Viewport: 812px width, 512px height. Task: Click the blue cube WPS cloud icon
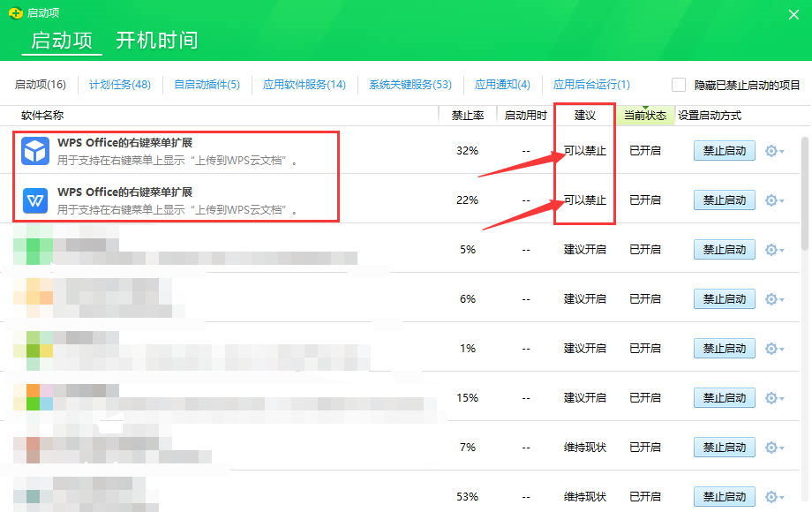click(x=35, y=151)
